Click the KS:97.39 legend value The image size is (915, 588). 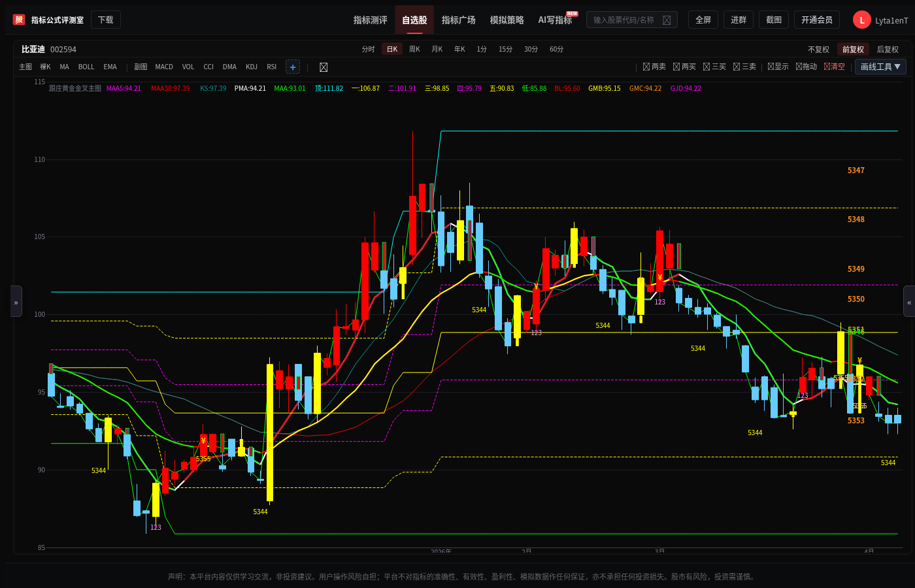coord(213,88)
